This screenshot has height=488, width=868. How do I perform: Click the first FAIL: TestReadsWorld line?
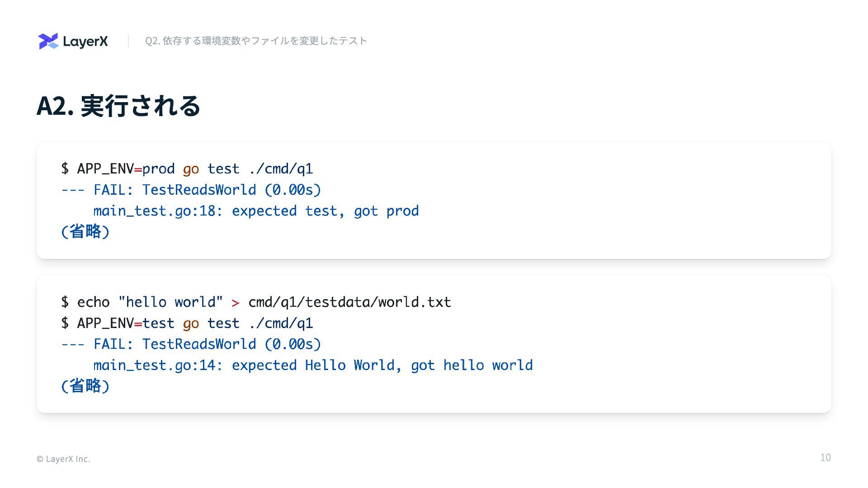(x=191, y=190)
